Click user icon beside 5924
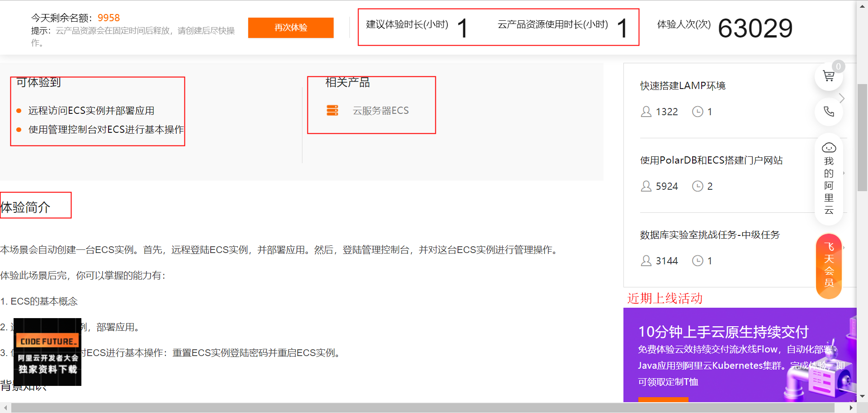Screen dimensions: 868x413 click(x=646, y=186)
